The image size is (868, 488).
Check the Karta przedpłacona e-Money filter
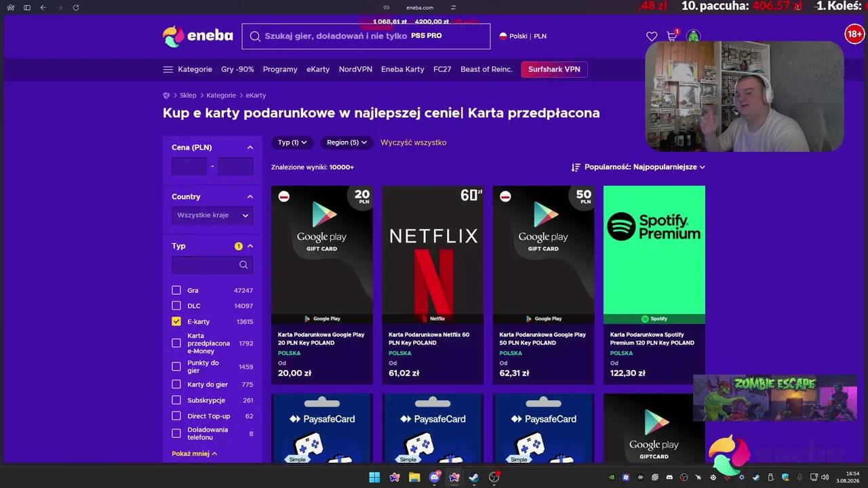click(176, 343)
